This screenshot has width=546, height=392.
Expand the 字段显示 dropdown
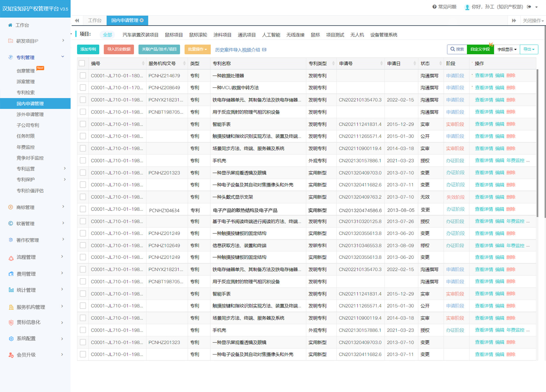(506, 49)
